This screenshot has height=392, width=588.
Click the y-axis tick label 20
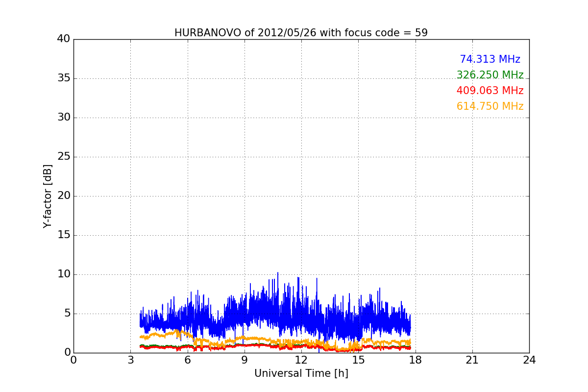pos(63,196)
